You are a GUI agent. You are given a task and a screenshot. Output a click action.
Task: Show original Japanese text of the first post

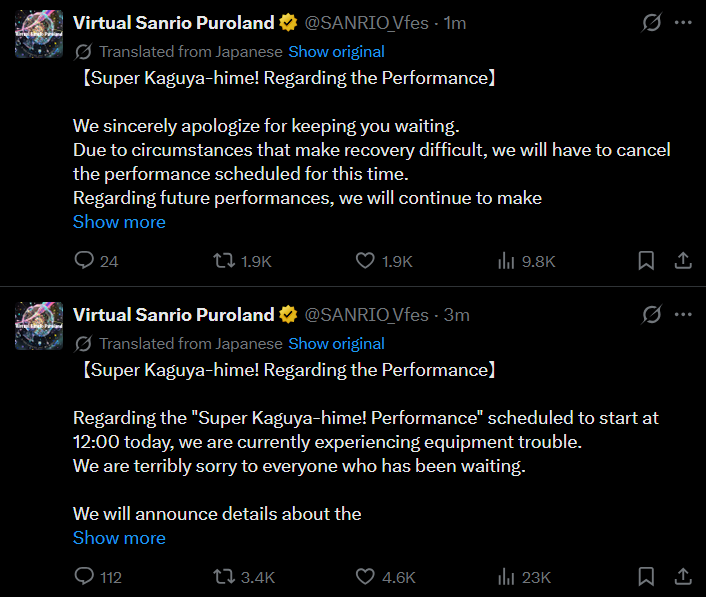tap(336, 52)
